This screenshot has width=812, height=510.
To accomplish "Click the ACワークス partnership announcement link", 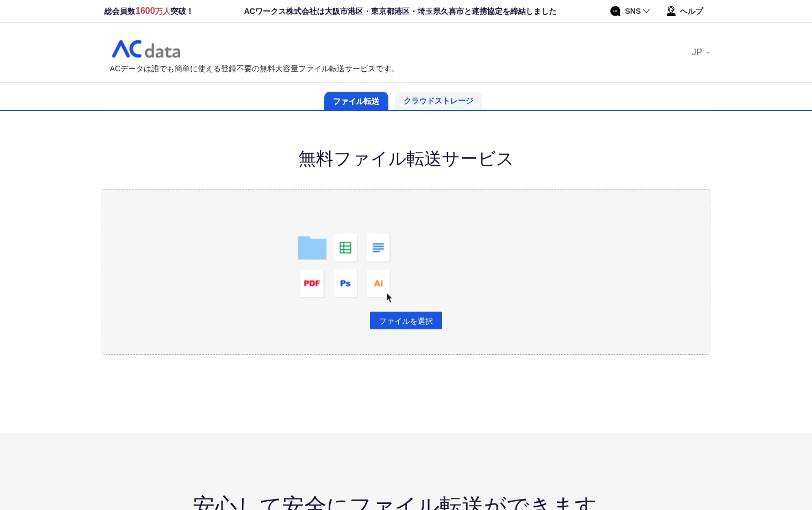I will point(400,11).
